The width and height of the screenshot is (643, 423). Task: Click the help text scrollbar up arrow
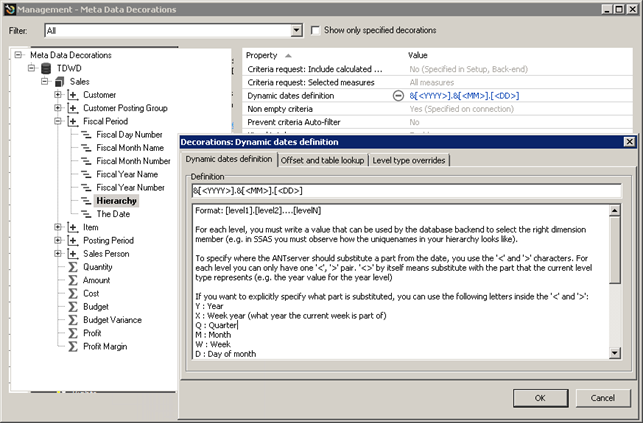click(x=614, y=211)
